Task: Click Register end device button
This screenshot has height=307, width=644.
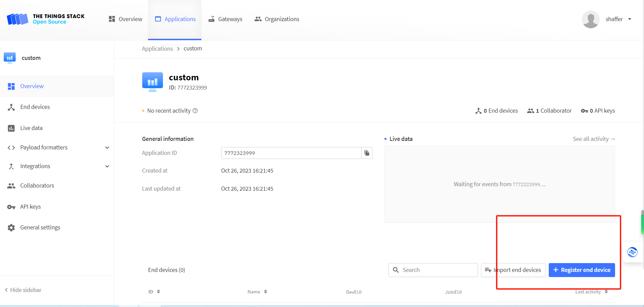Action: coord(581,270)
